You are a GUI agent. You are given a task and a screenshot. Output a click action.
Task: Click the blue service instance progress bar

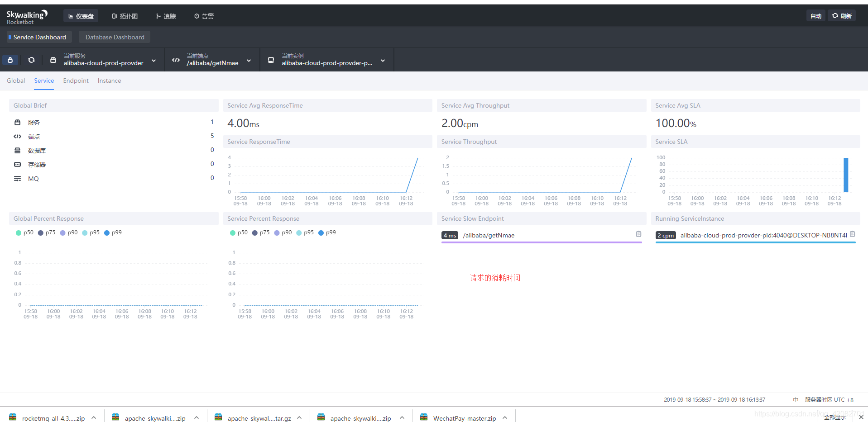click(755, 242)
